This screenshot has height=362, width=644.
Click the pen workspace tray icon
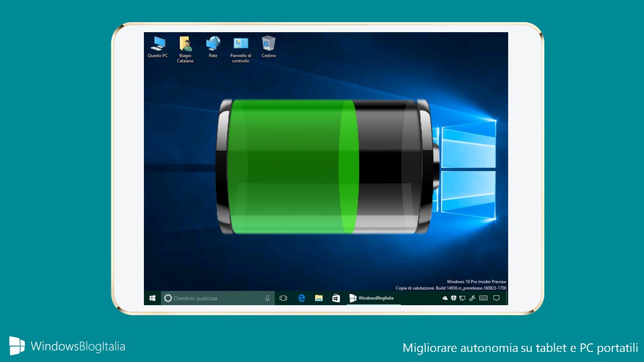[472, 298]
